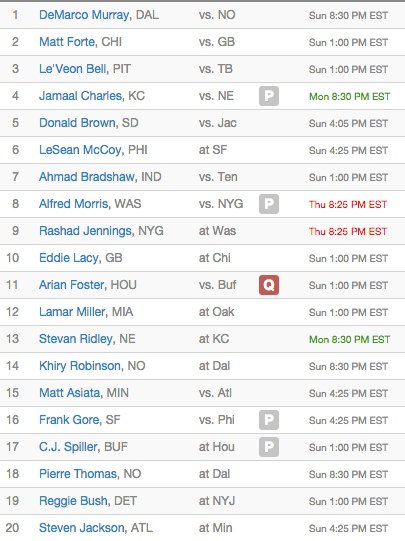This screenshot has width=405, height=541.
Task: Open Stevan Ridley player link
Action: (76, 339)
